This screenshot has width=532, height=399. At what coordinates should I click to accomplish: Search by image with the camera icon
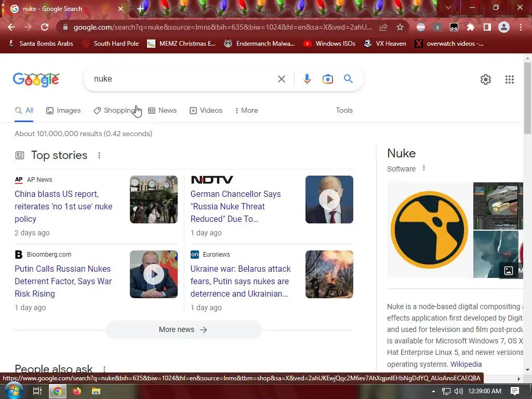click(x=327, y=79)
